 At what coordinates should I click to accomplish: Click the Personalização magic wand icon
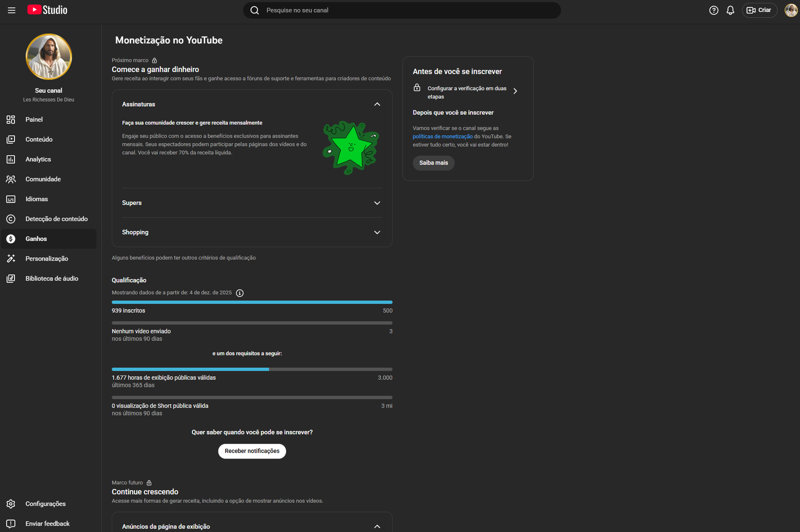[11, 258]
